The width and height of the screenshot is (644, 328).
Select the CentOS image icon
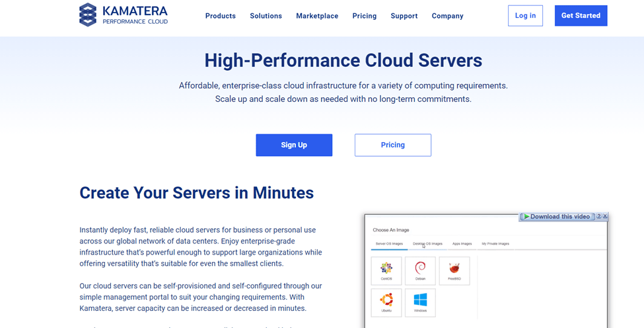(x=386, y=270)
